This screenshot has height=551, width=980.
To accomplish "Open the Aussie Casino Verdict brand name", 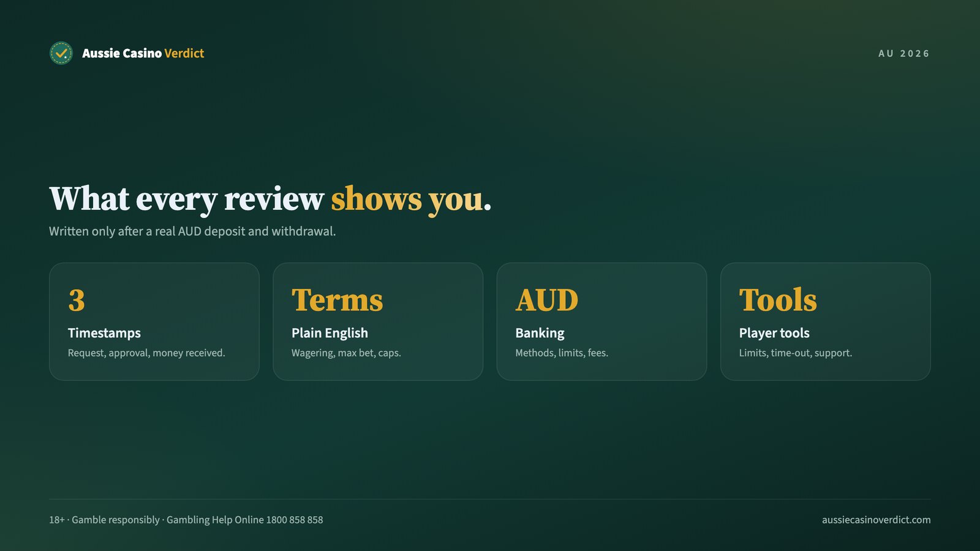I will point(143,53).
